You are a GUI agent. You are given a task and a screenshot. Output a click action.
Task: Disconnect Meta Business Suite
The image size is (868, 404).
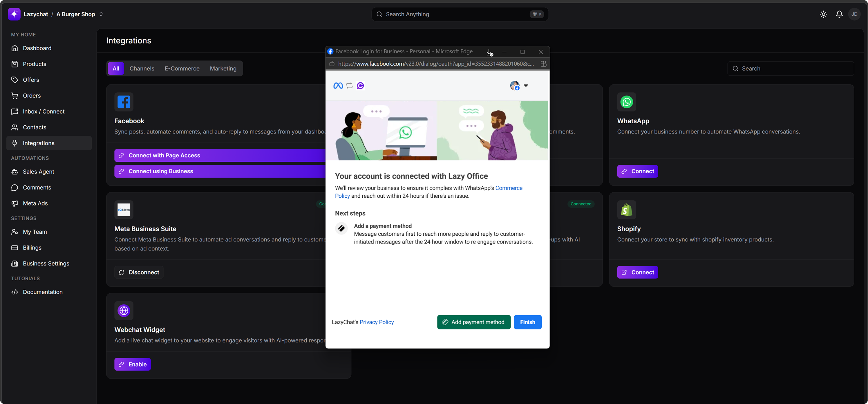(139, 272)
